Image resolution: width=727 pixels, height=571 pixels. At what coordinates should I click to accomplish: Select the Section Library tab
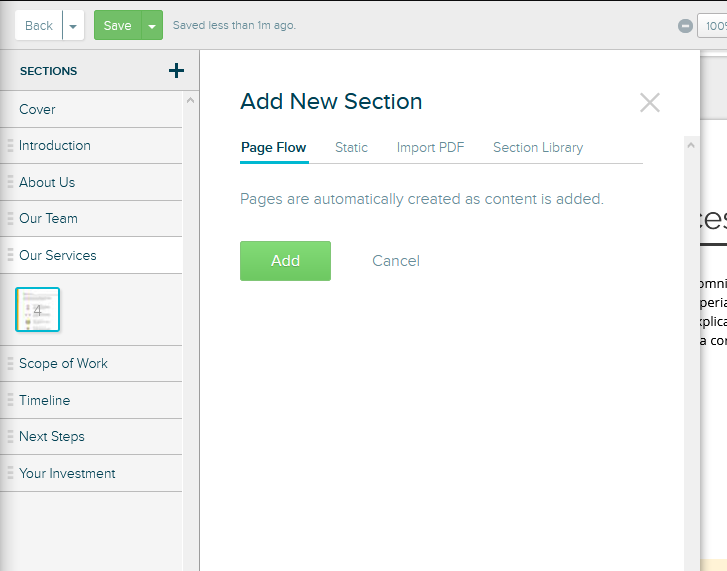pos(537,147)
